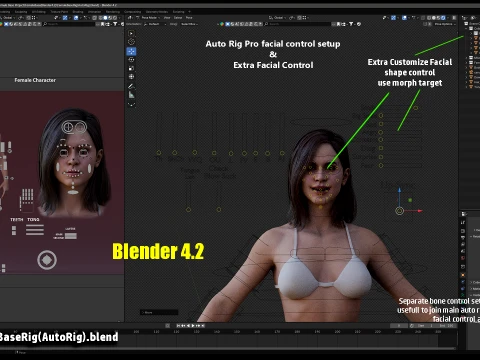Select the 3D Cursor tool
The height and width of the screenshot is (360, 480).
click(131, 42)
